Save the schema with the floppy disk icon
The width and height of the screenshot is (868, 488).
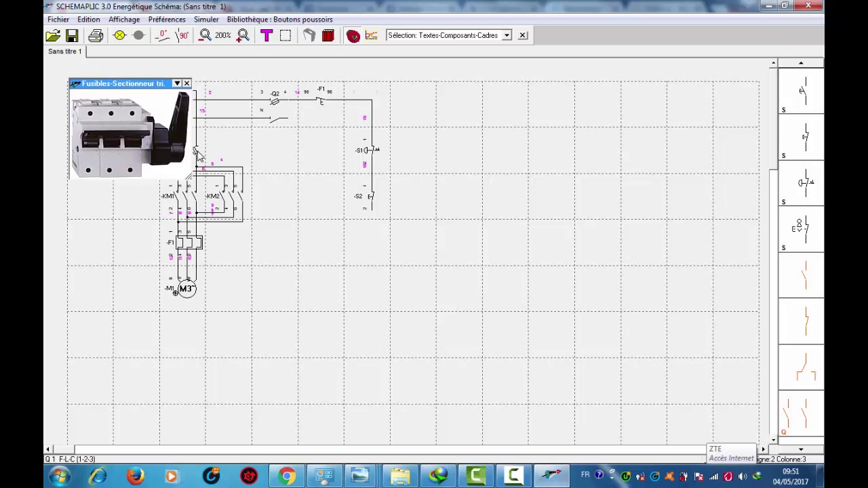(x=72, y=35)
